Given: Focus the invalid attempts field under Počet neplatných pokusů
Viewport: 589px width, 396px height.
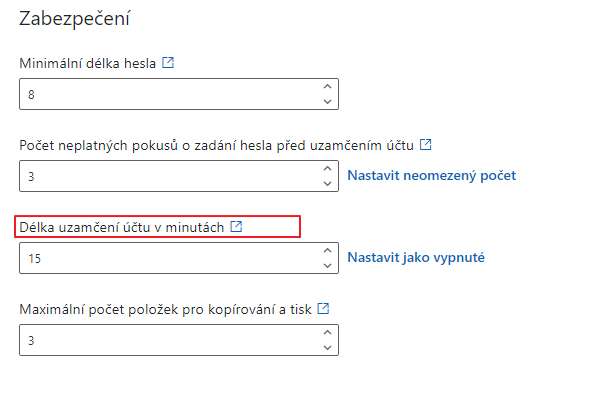Looking at the screenshot, I should click(x=179, y=176).
